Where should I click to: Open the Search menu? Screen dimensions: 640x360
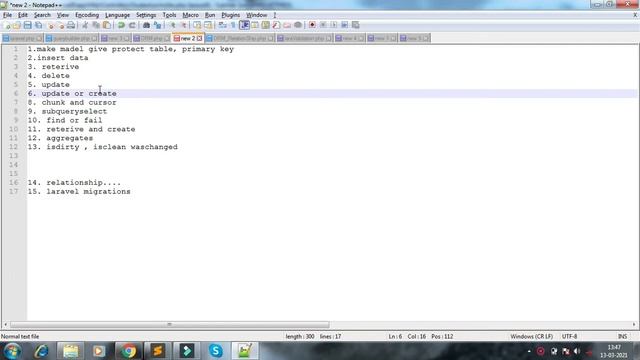coord(42,15)
